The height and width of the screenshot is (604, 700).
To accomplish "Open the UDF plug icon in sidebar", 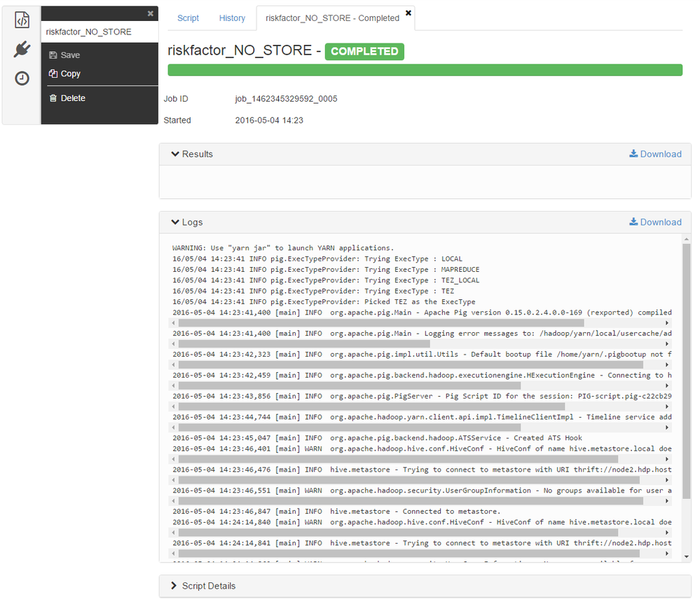I will click(22, 49).
